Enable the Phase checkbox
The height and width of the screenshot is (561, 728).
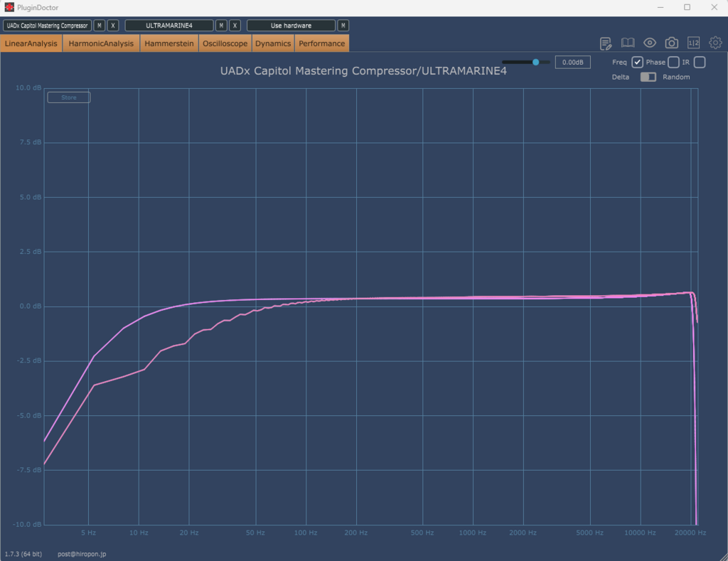click(673, 63)
